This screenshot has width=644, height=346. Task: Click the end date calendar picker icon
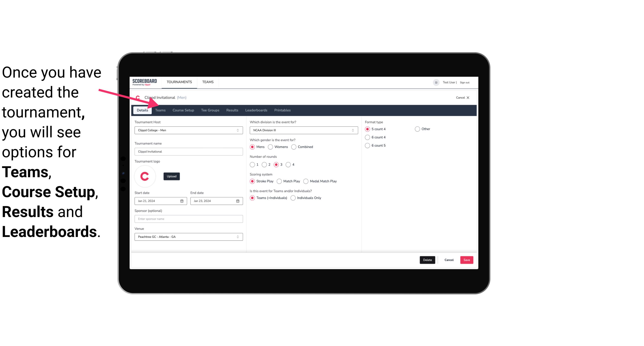click(x=238, y=201)
